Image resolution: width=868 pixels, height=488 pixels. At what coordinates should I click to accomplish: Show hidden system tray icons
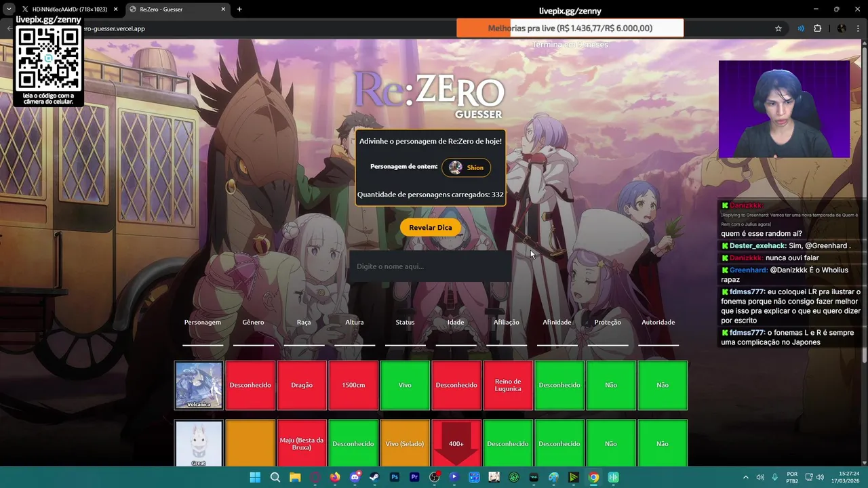click(746, 477)
